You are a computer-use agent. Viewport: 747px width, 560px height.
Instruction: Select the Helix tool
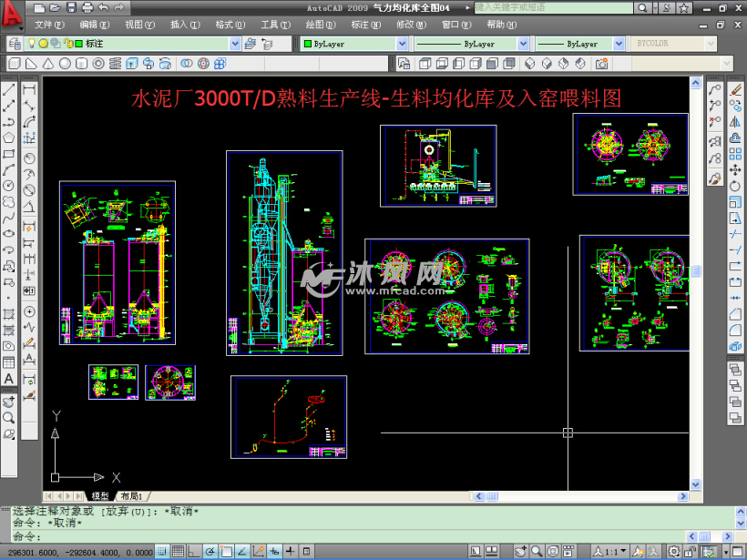coord(115,64)
